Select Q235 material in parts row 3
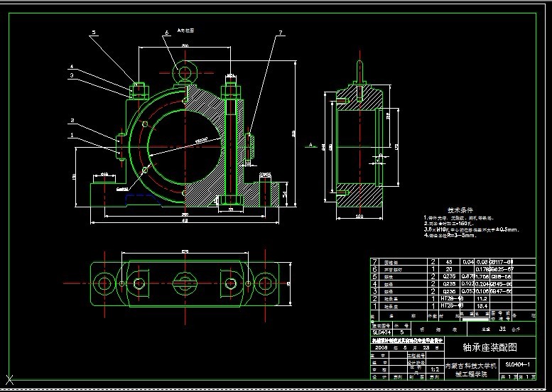The width and height of the screenshot is (552, 392). pyautogui.click(x=449, y=291)
